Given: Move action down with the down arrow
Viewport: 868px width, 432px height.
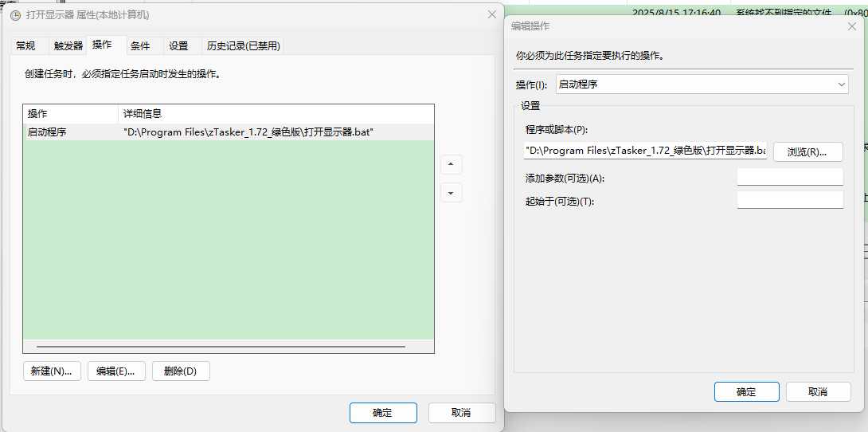Looking at the screenshot, I should tap(452, 193).
